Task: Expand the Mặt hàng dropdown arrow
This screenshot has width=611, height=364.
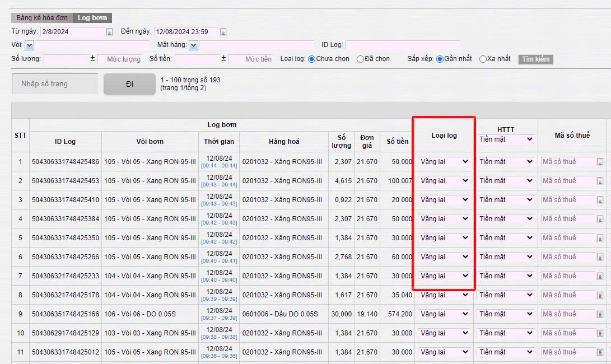Action: click(193, 45)
